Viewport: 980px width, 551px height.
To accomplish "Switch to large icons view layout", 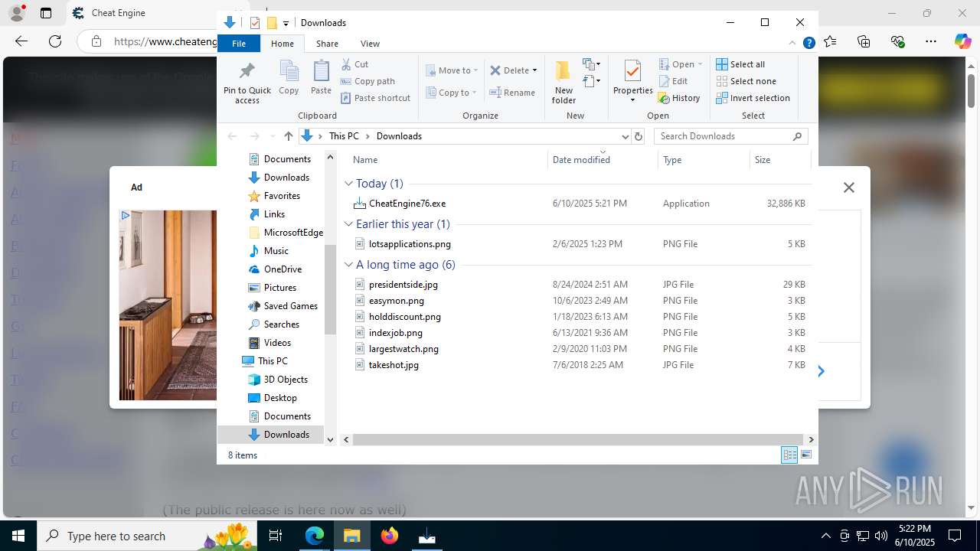I will coord(805,455).
